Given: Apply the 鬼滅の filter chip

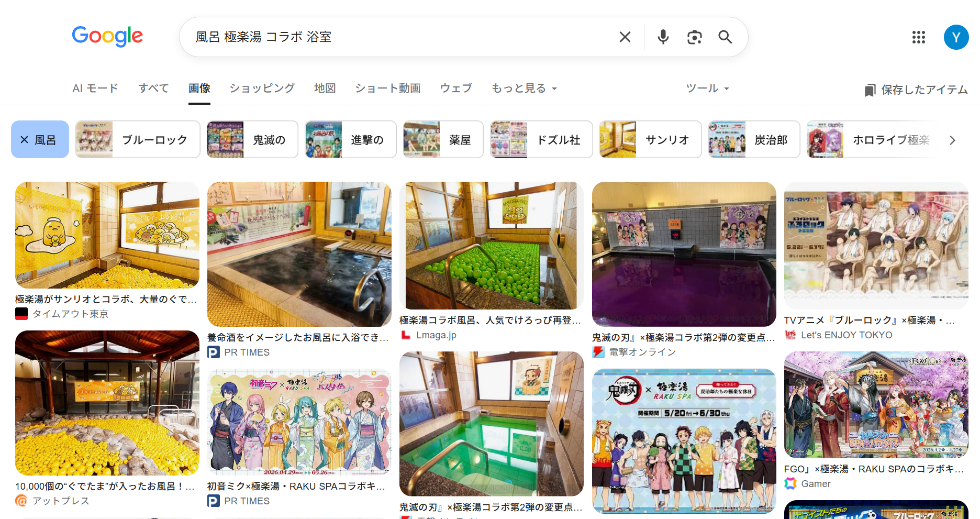Looking at the screenshot, I should pyautogui.click(x=252, y=139).
